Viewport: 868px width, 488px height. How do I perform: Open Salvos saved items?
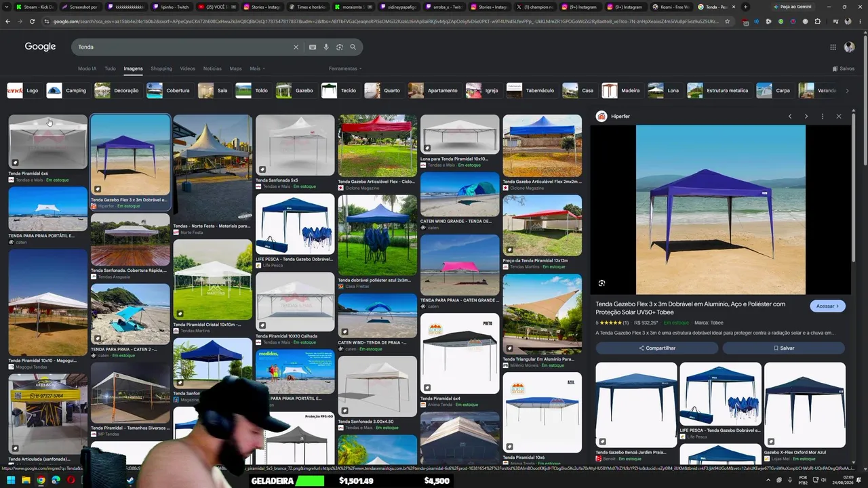[x=844, y=68]
